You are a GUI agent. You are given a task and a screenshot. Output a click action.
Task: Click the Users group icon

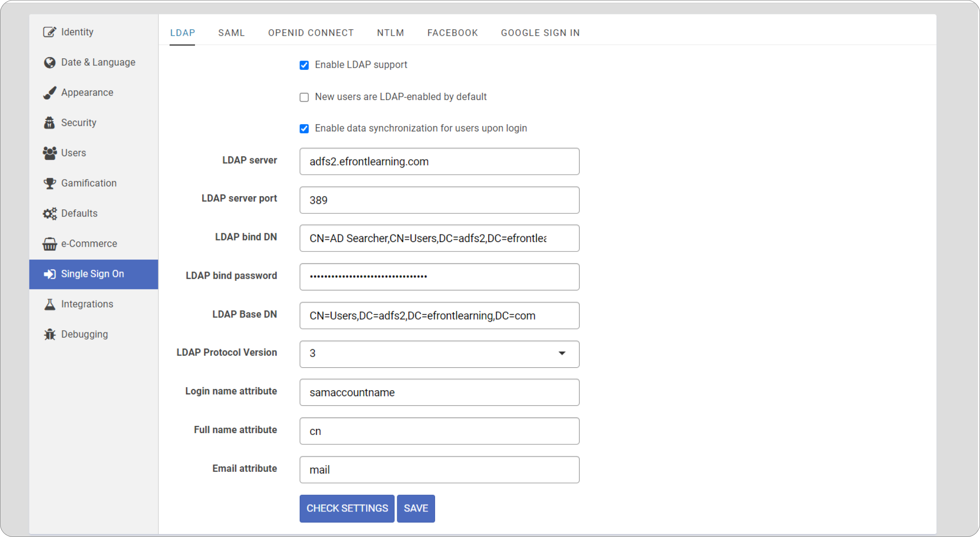click(49, 153)
